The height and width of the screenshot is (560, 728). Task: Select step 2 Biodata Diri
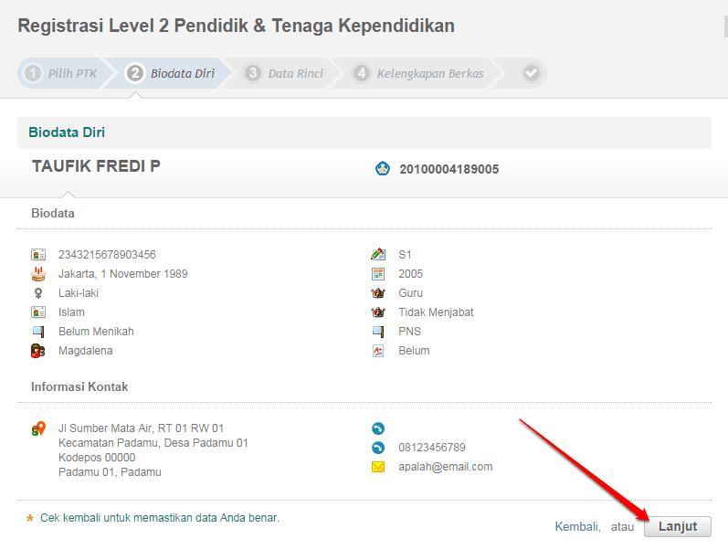[171, 73]
